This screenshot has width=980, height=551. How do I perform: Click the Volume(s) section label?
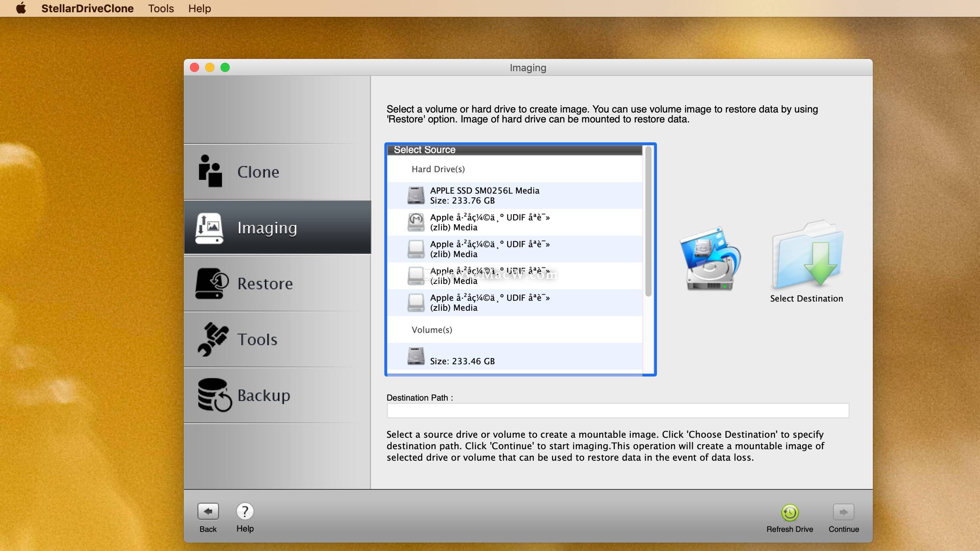coord(432,330)
